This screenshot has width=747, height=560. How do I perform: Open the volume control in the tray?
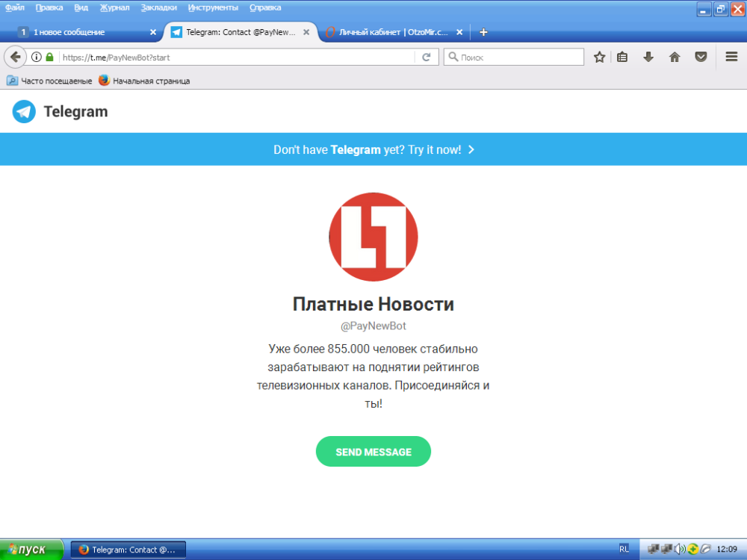click(x=680, y=549)
